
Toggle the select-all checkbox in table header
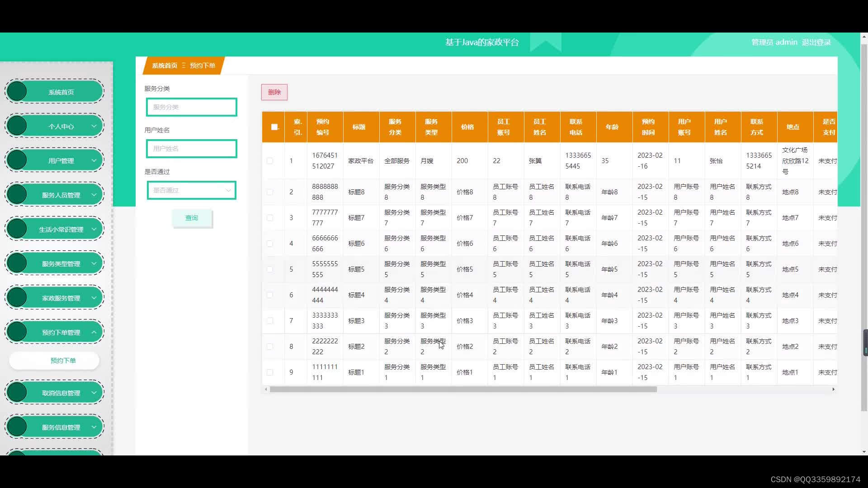(x=274, y=127)
